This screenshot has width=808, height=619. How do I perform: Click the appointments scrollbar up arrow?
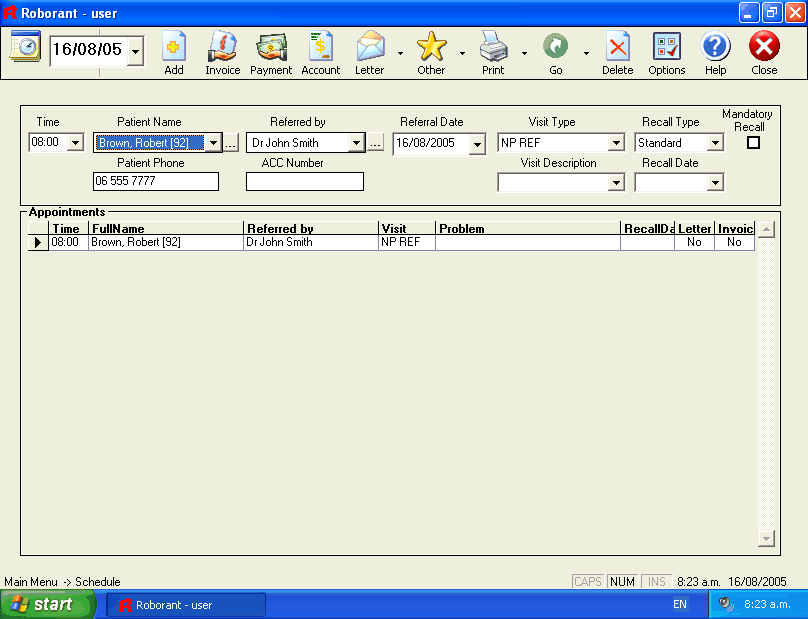coord(766,229)
